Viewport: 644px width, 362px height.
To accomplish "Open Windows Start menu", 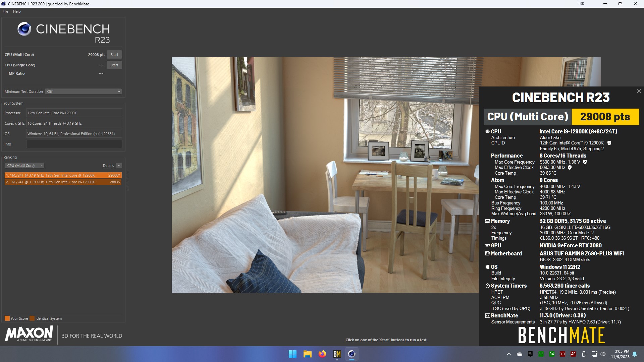I will [x=292, y=354].
